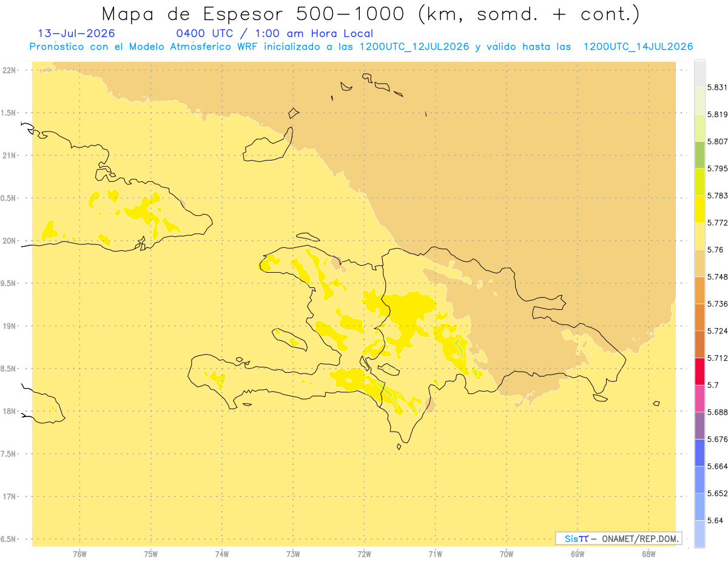Click the valid-until time '1200UTC_14JUL2026'
The image size is (728, 562).
pos(638,47)
